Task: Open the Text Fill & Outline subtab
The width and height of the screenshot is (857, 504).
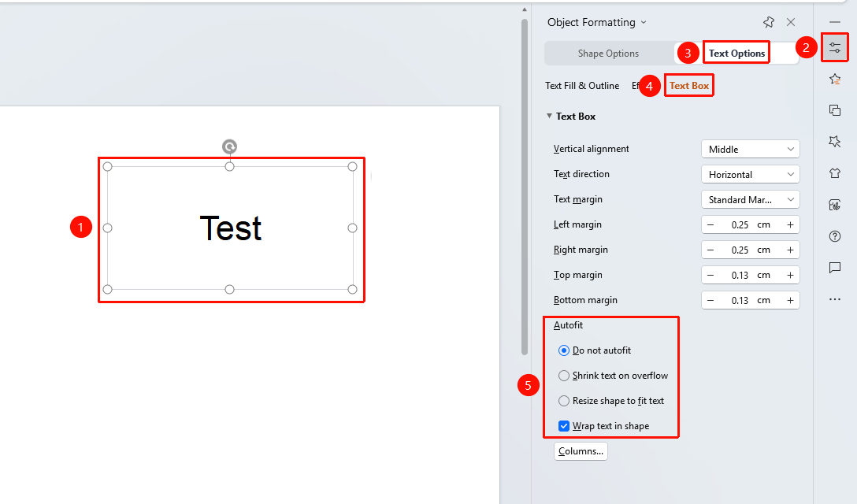Action: coord(582,86)
